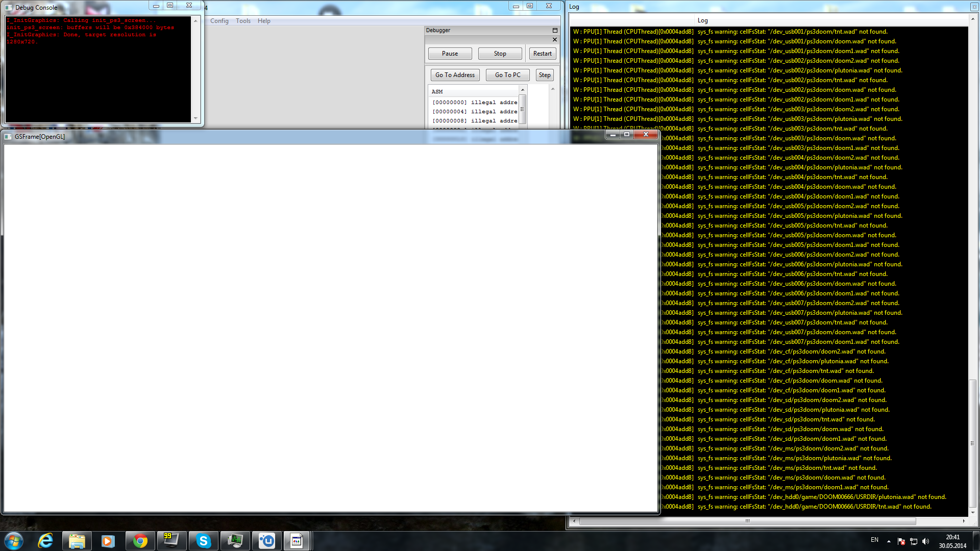Screen dimensions: 980x551
Task: Open Skype from the taskbar
Action: click(x=203, y=541)
